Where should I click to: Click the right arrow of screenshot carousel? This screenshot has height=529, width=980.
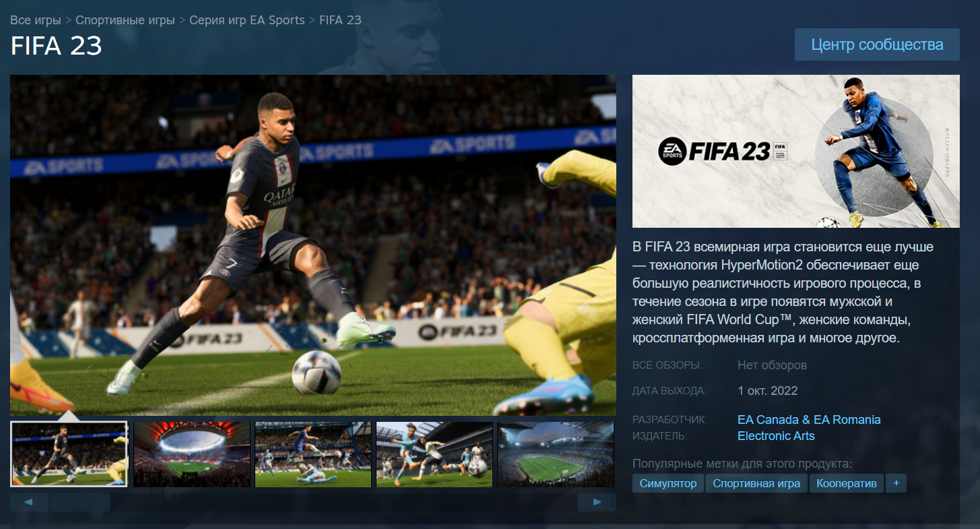click(597, 502)
